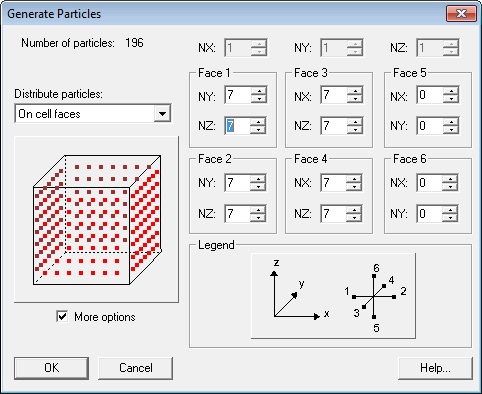Decrease Face 2 NY spinner down arrow
This screenshot has width=482, height=394.
(x=259, y=187)
